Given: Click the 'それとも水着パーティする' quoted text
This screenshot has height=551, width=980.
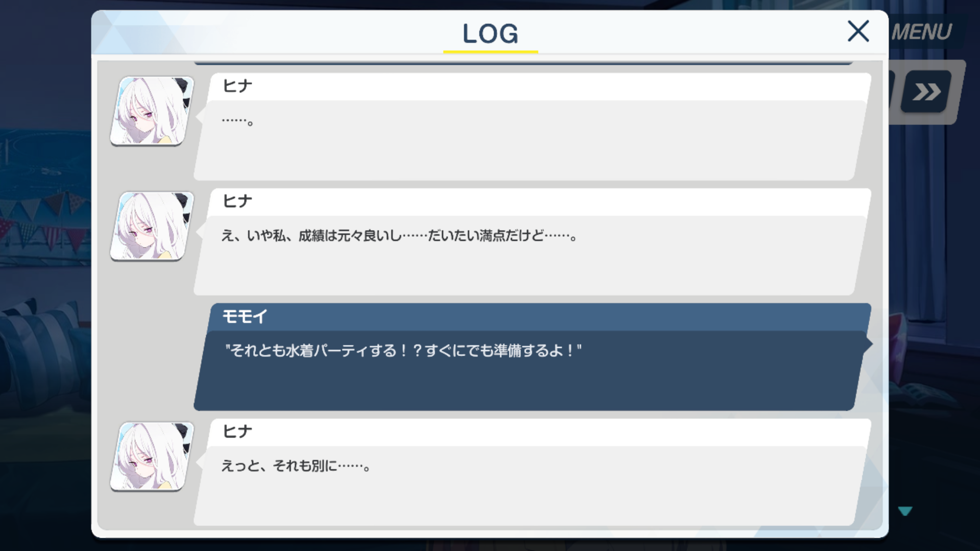Looking at the screenshot, I should [x=403, y=350].
